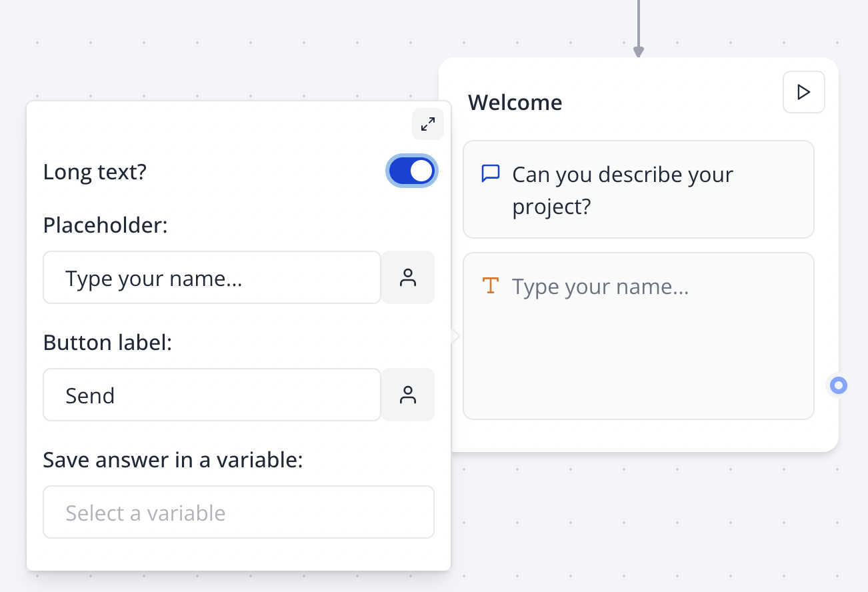Click the Placeholder: label text
Viewport: 868px width, 592px height.
point(105,225)
